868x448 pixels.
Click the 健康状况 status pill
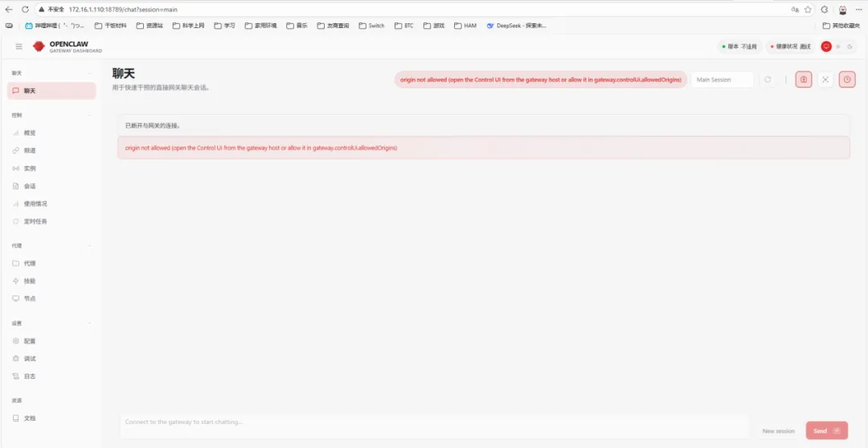[x=791, y=47]
